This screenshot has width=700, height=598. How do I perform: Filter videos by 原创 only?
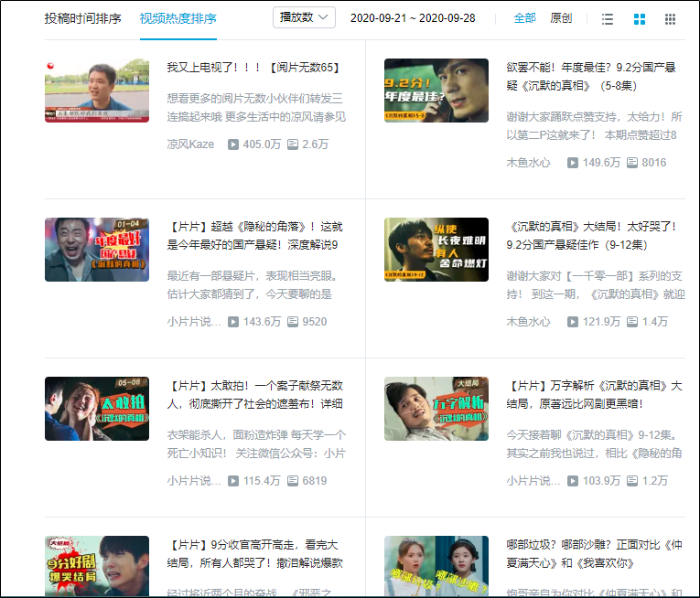pos(561,18)
